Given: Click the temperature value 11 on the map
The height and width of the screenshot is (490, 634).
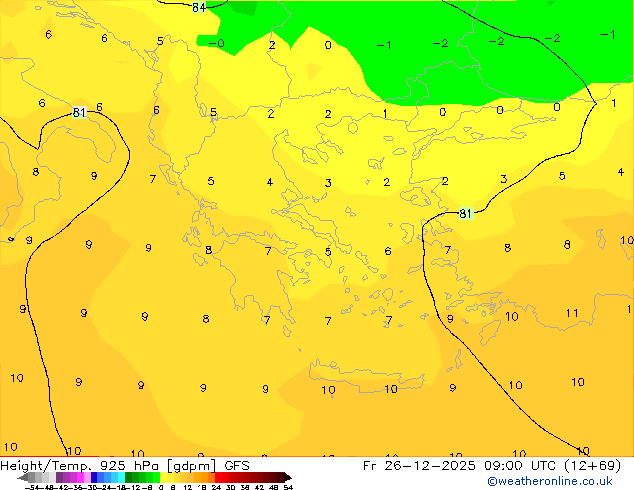Looking at the screenshot, I should (x=572, y=313).
